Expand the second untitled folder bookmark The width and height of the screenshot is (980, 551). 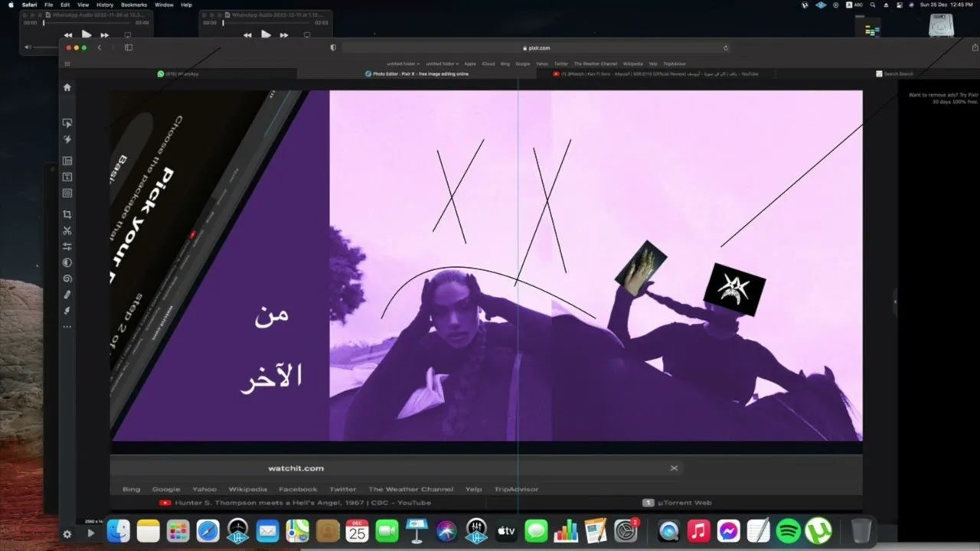tap(443, 64)
